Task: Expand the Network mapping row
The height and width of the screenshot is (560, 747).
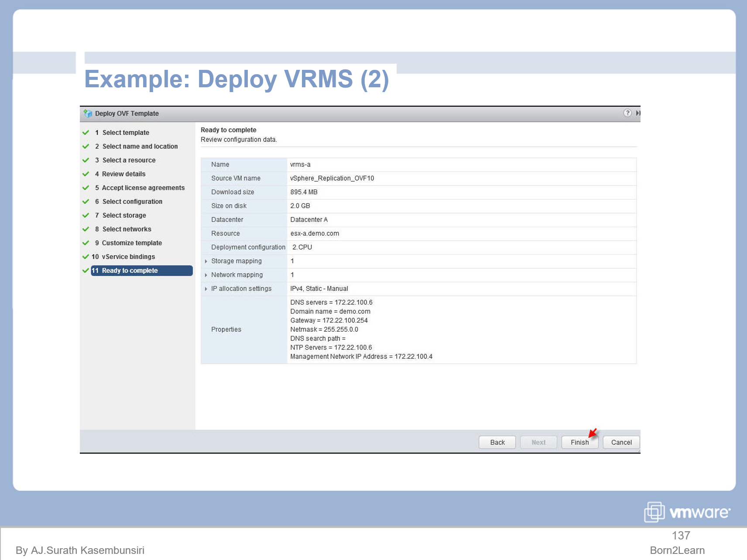Action: [x=206, y=275]
